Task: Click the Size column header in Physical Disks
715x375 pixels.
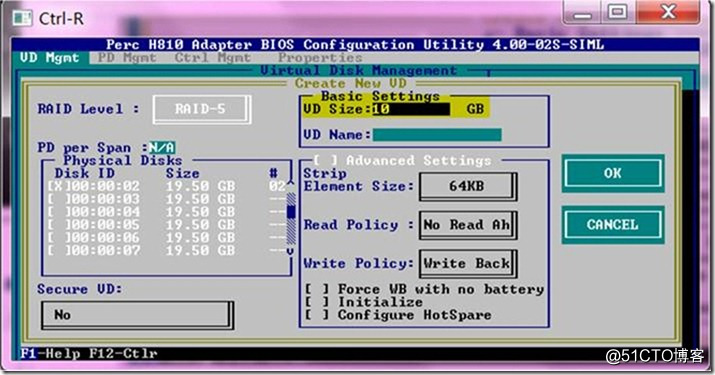Action: (182, 173)
